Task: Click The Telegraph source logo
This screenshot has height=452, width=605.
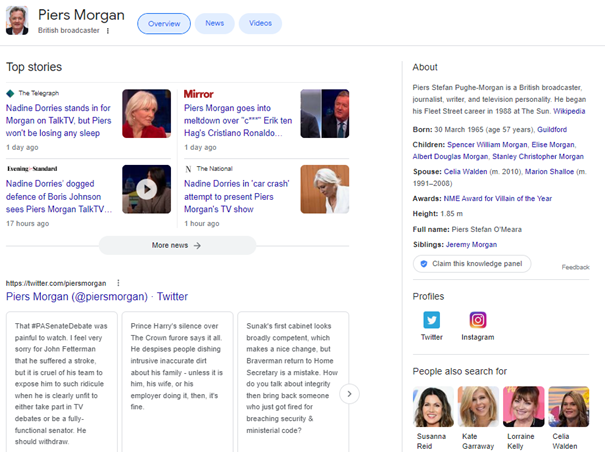Action: click(33, 93)
